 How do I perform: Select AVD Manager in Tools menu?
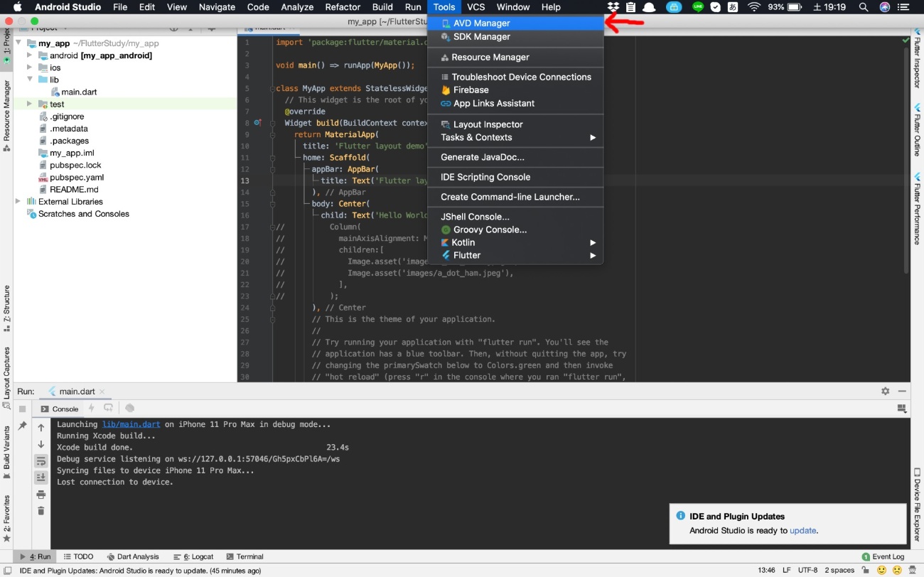click(515, 23)
